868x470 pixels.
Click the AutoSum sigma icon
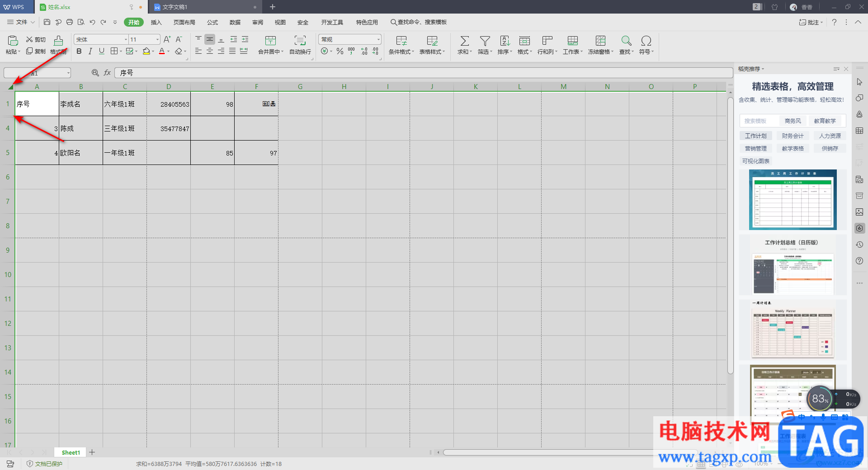point(464,41)
